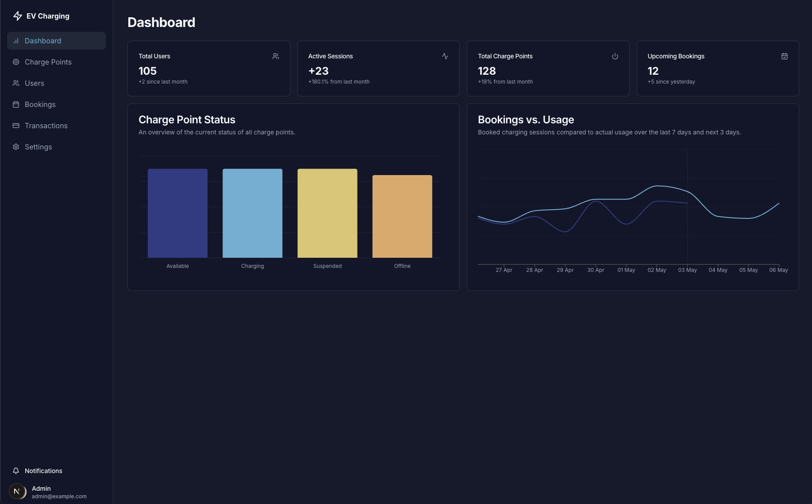Click the Active Sessions card title
This screenshot has width=812, height=504.
coord(331,56)
